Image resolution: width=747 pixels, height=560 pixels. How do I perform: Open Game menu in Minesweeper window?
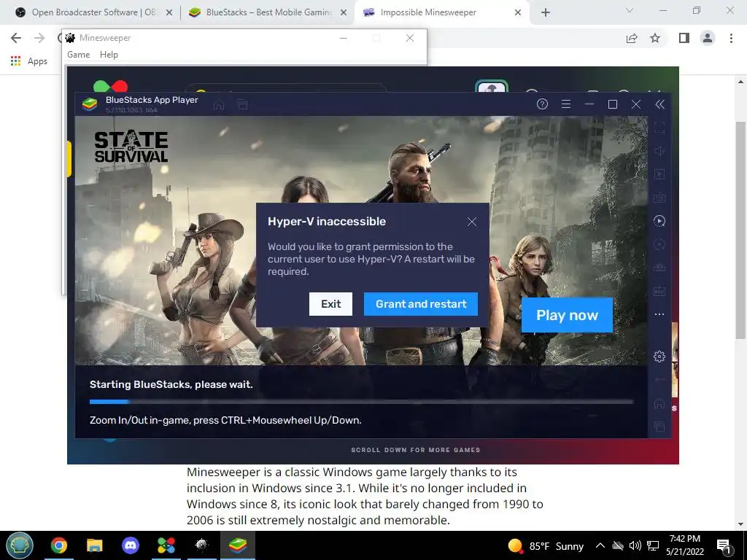click(x=79, y=54)
